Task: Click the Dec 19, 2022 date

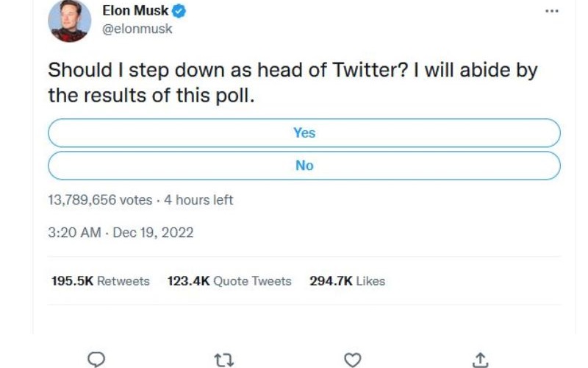Action: point(154,233)
